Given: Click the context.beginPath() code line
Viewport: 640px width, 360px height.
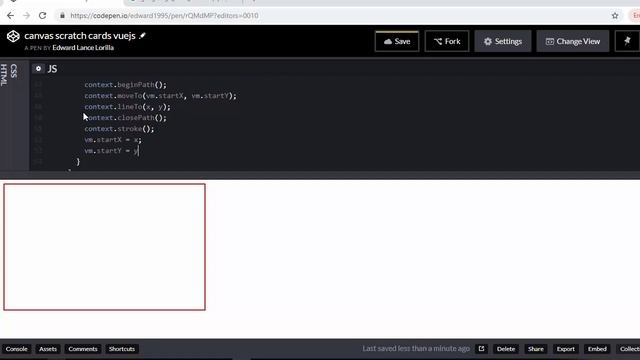Looking at the screenshot, I should (125, 85).
